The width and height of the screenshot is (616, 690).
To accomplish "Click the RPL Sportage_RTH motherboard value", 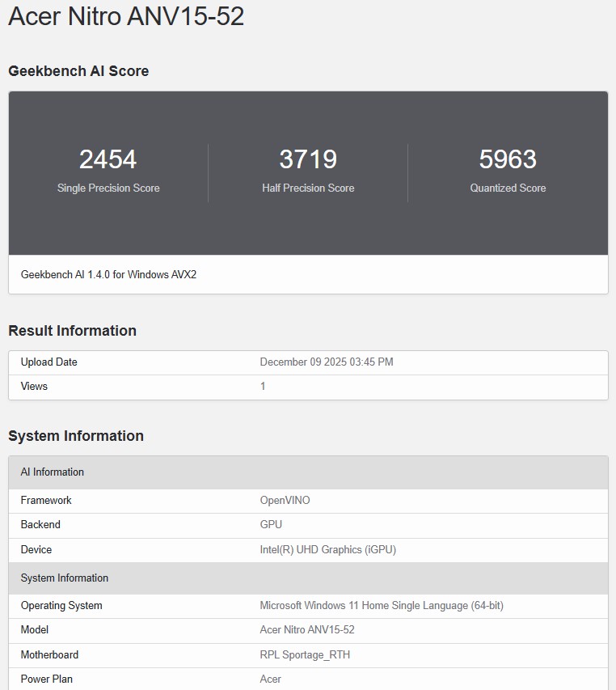I will point(305,655).
